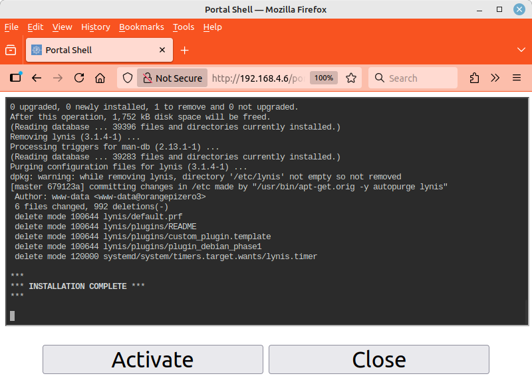Image resolution: width=532 pixels, height=392 pixels.
Task: Open the Extensions puzzle icon
Action: coord(474,78)
